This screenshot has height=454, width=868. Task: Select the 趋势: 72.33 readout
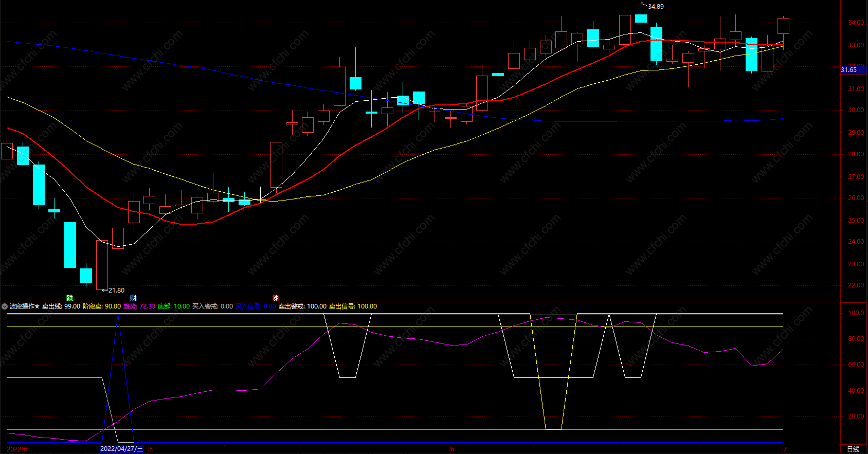tap(139, 306)
